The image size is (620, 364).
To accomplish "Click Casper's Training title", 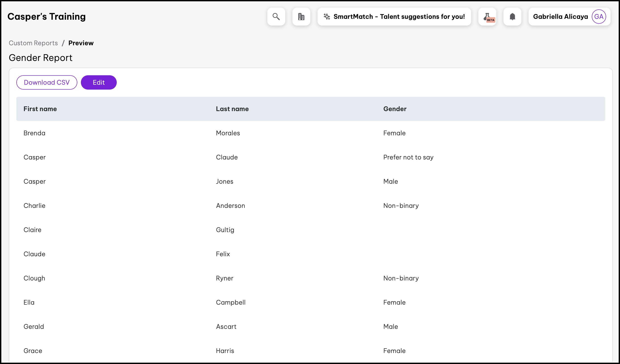I will coord(47,17).
